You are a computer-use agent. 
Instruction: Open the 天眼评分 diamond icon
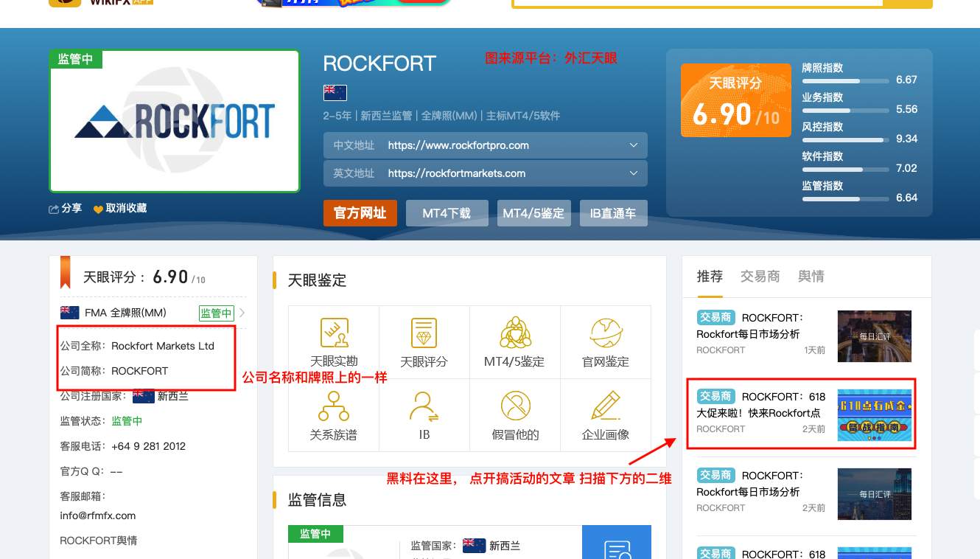coord(424,333)
